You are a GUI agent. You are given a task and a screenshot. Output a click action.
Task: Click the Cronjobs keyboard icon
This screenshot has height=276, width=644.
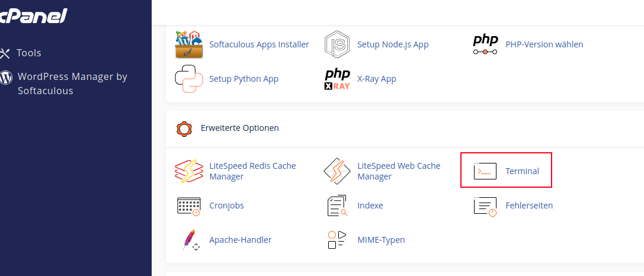tap(189, 206)
